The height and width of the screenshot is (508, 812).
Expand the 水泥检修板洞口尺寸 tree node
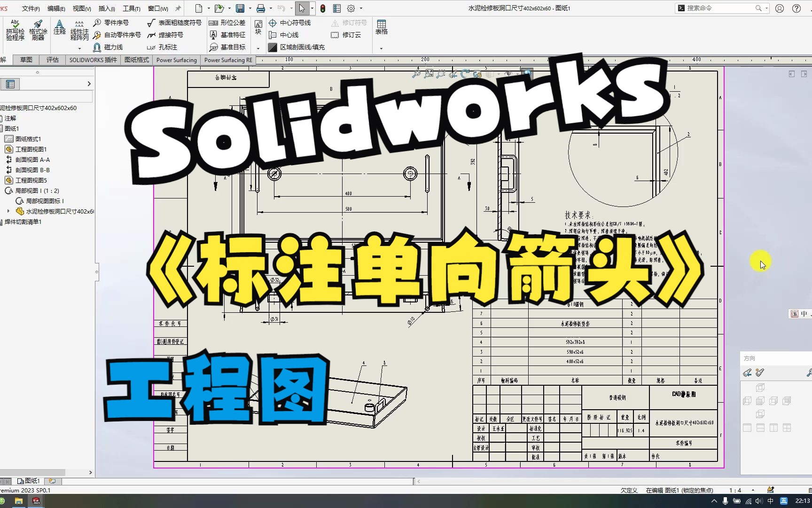point(8,211)
